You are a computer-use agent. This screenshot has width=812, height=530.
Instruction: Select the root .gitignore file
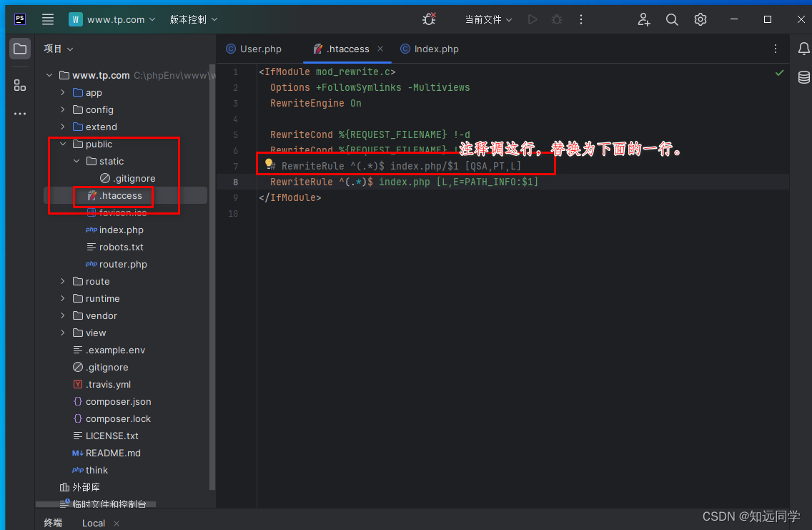pos(101,368)
